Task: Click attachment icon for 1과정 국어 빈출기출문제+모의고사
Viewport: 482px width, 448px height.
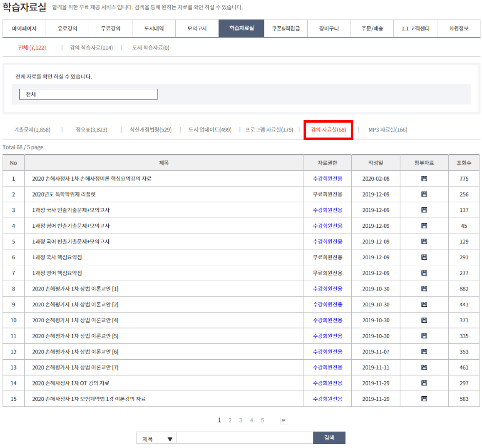Action: [424, 241]
